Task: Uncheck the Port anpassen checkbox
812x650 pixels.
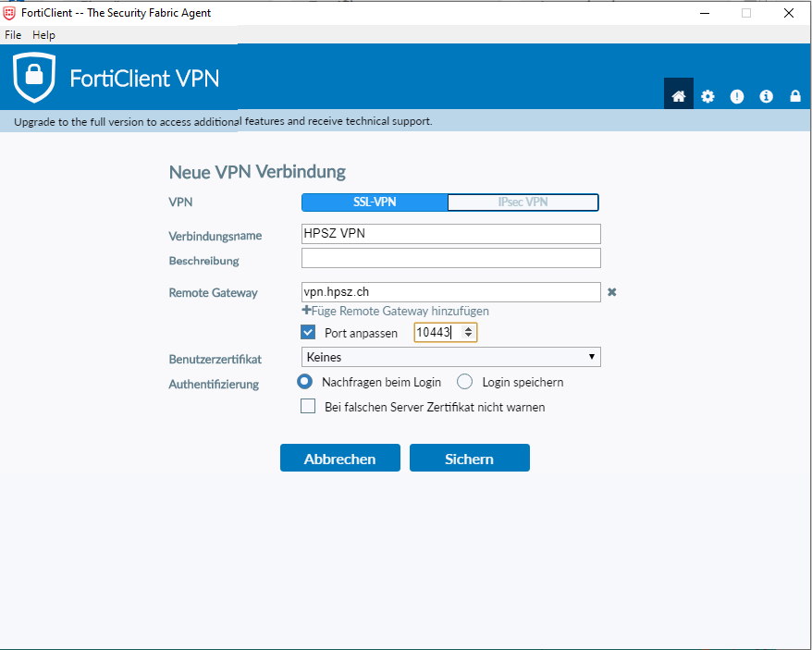Action: (x=309, y=333)
